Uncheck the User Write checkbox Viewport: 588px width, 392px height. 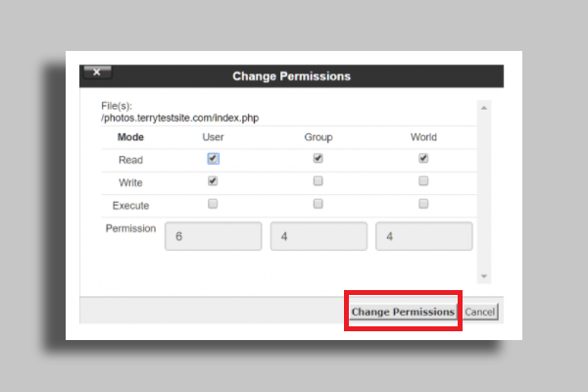[x=213, y=181]
